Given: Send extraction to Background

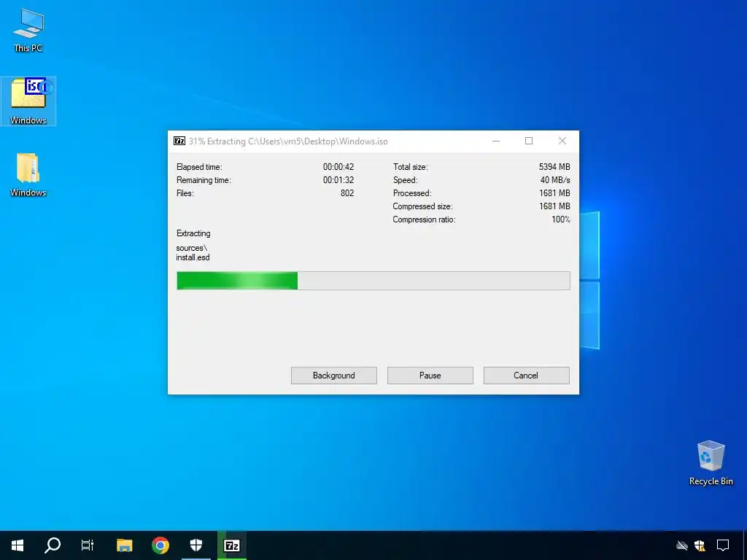Looking at the screenshot, I should (334, 376).
